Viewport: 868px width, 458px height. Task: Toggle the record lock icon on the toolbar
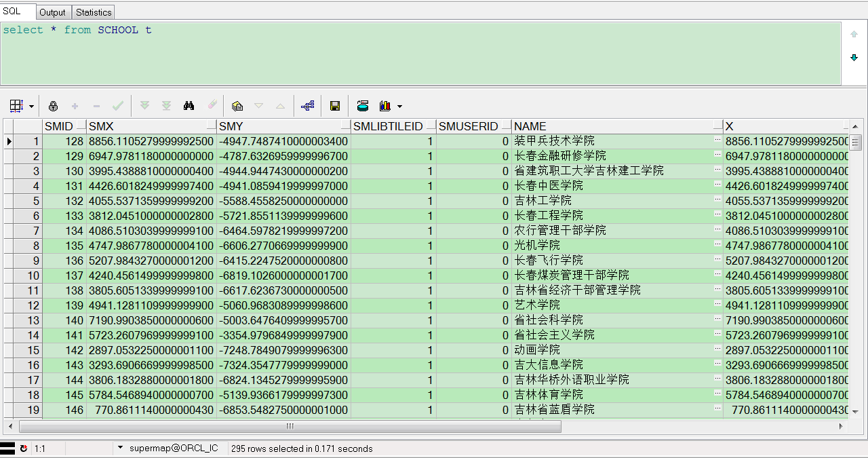(x=53, y=106)
